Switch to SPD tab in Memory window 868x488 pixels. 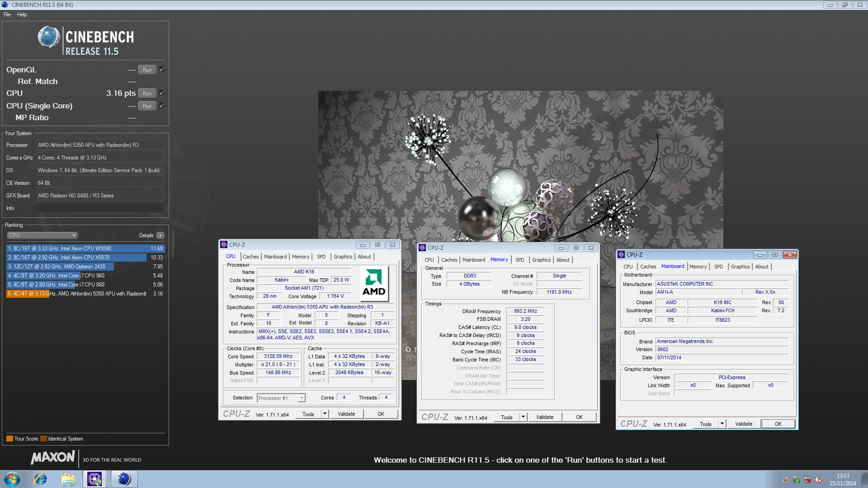click(x=520, y=260)
